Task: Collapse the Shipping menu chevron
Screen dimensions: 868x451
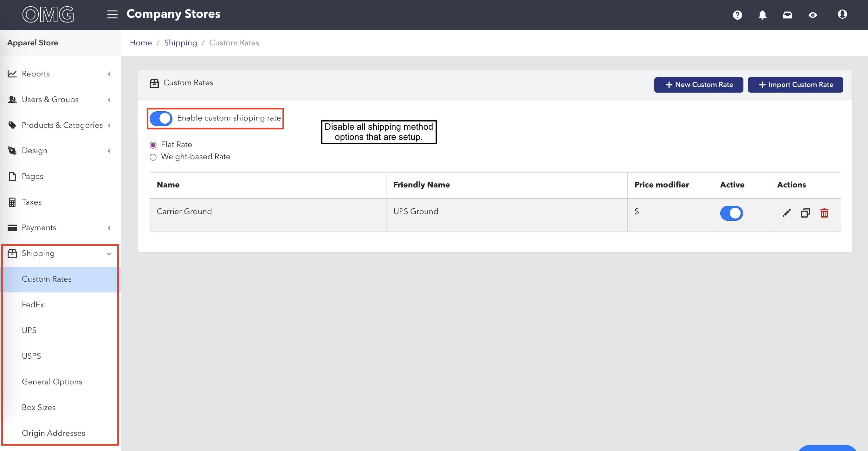Action: (x=109, y=254)
